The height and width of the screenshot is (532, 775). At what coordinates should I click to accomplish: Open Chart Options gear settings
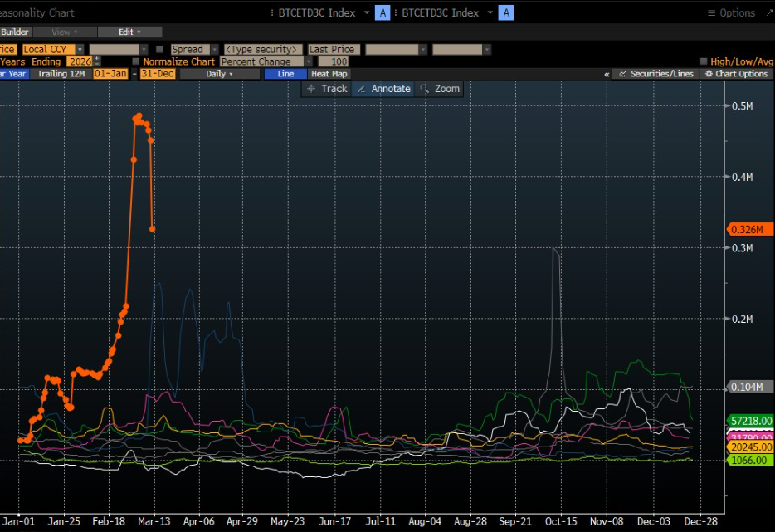click(736, 74)
